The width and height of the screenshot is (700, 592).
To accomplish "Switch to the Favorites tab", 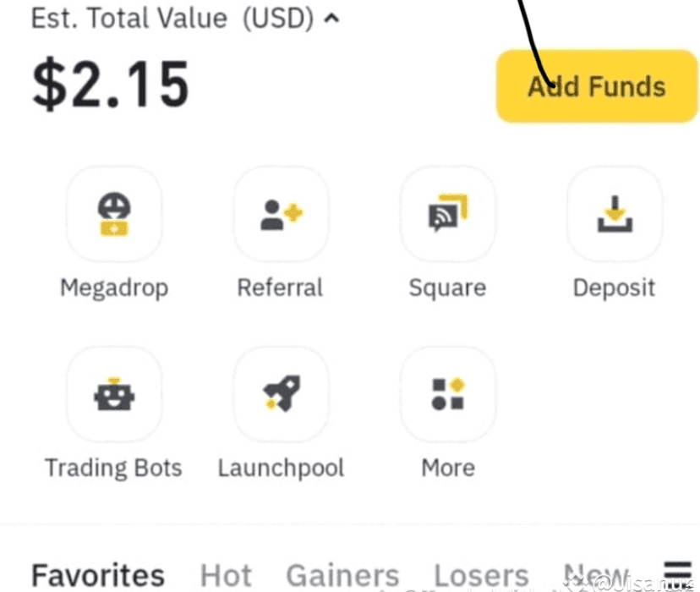I will tap(97, 576).
